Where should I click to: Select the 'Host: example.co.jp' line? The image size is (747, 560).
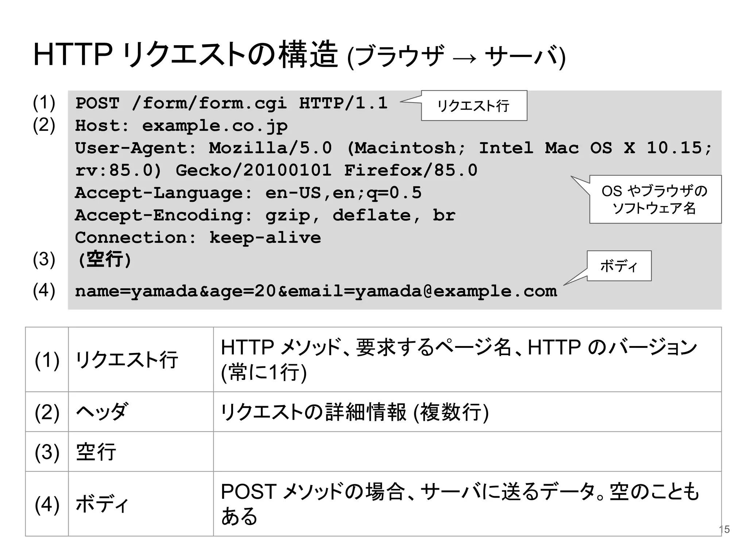coord(181,126)
